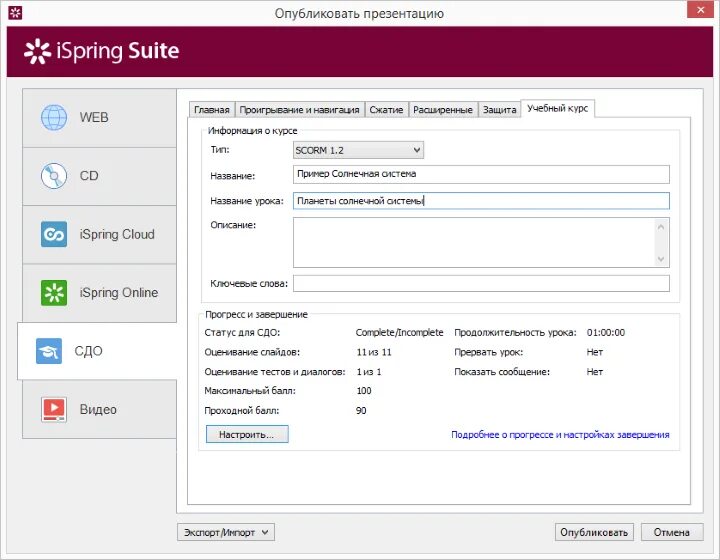
Task: Go to the Защита tab
Action: click(500, 110)
